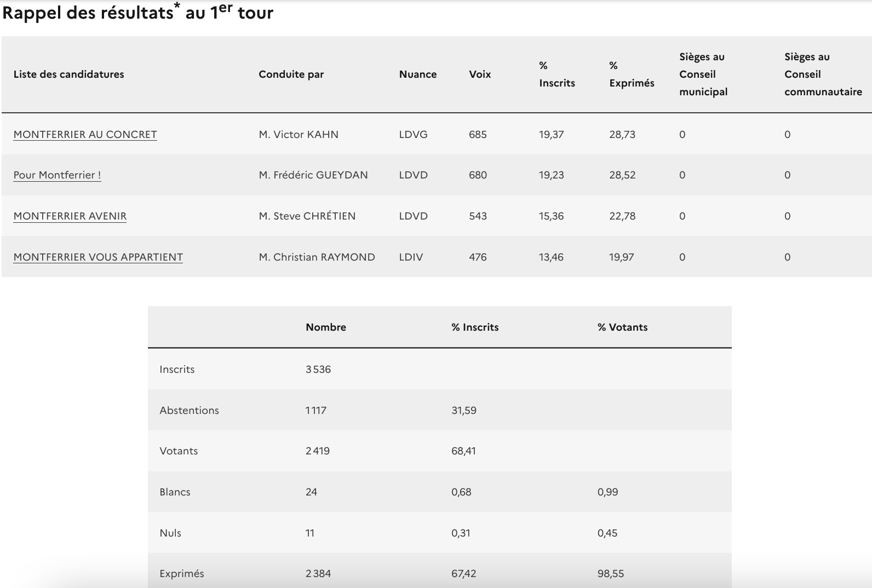Click the candidate name M. Frédéric GUEYDAN
This screenshot has width=872, height=588.
coord(313,175)
